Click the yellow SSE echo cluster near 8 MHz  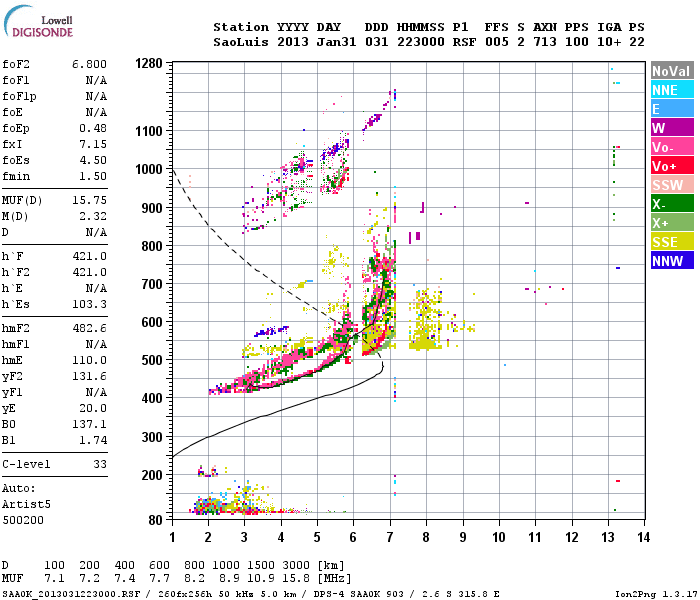425,321
